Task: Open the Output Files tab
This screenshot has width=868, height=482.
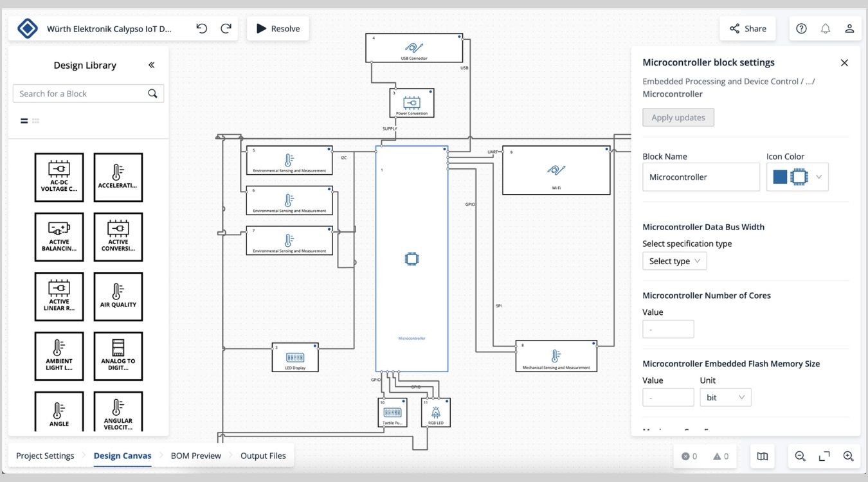Action: point(263,456)
